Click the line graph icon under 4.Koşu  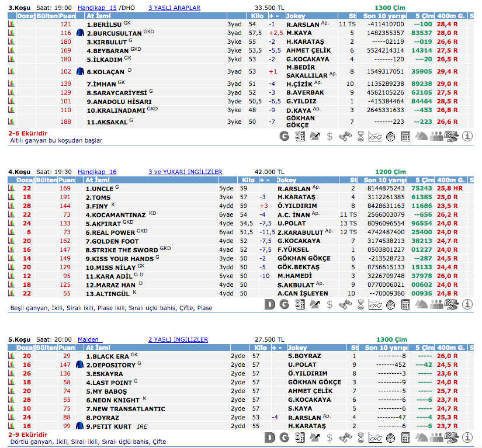(x=376, y=304)
